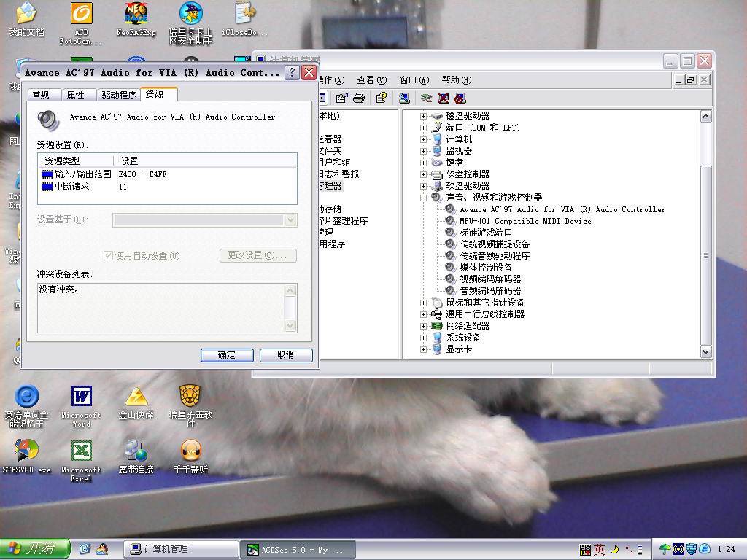This screenshot has height=560, width=747.
Task: Click the 开始 Start button
Action: 35,549
